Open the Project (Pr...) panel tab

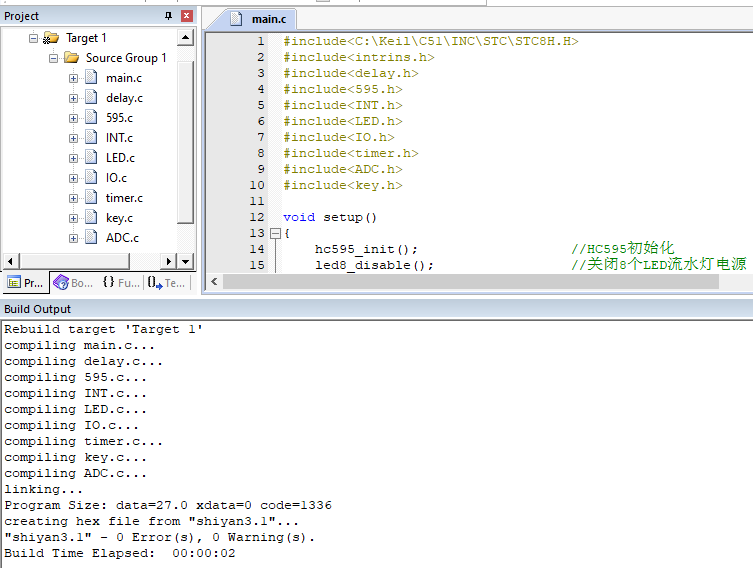(x=26, y=283)
